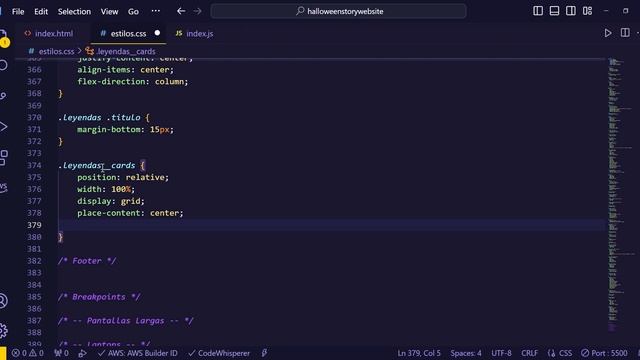Viewport: 640px width, 360px height.
Task: Click the flex-direction: column declaration
Action: pos(133,82)
